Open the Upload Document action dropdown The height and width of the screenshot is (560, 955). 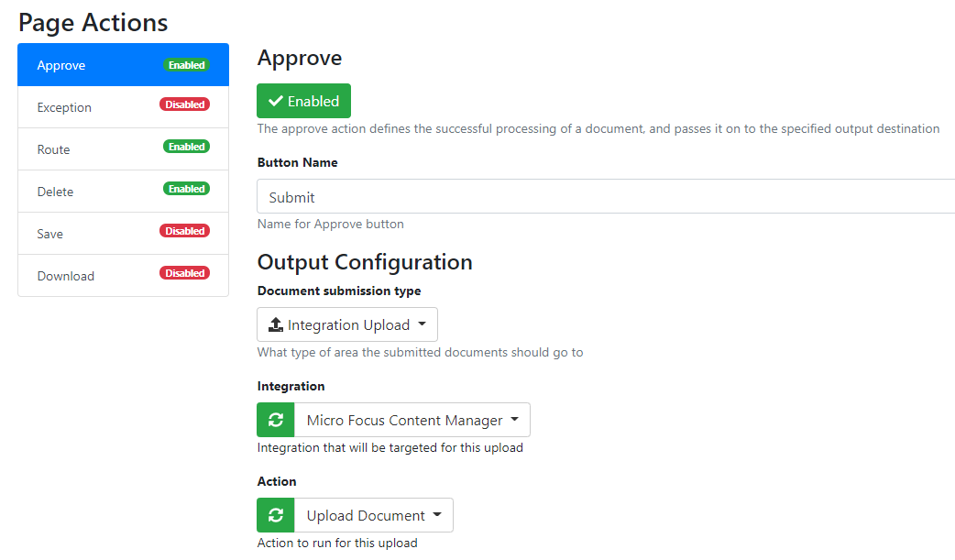[373, 515]
